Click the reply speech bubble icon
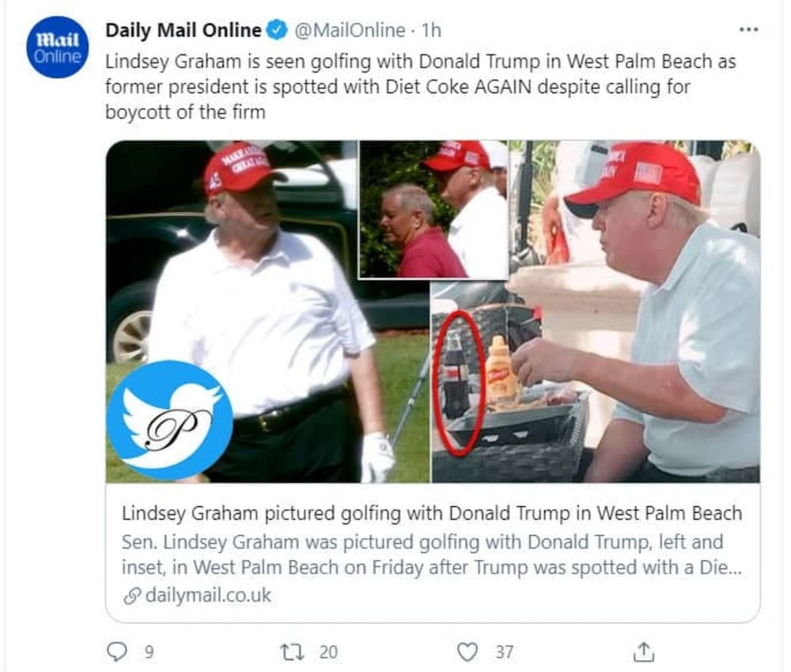The image size is (791, 672). 116,652
